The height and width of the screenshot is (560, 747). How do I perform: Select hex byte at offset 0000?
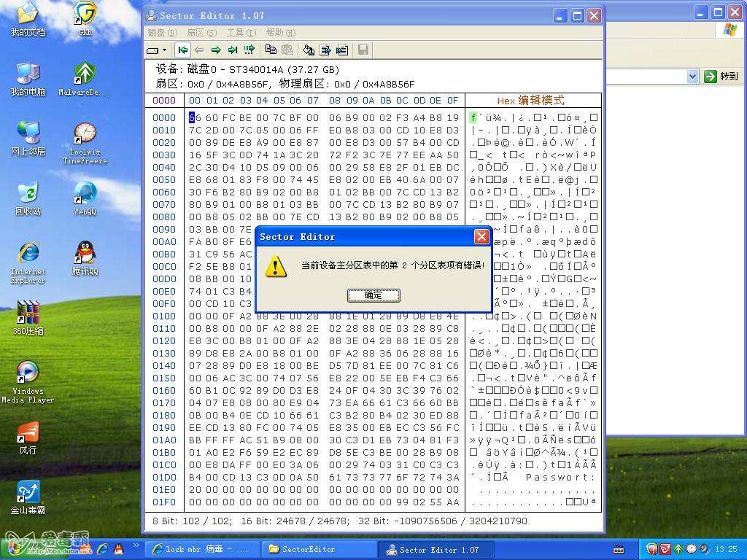192,117
